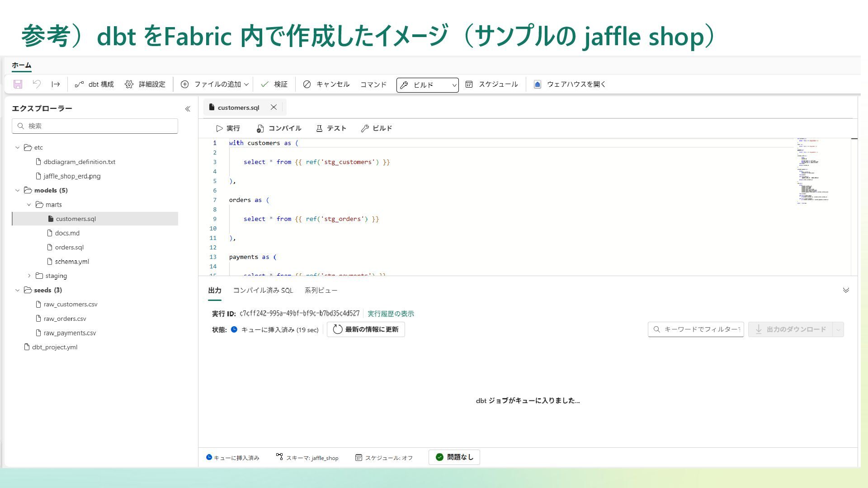The width and height of the screenshot is (868, 488).
Task: Click the editor vertical scrollbar
Action: [854, 206]
